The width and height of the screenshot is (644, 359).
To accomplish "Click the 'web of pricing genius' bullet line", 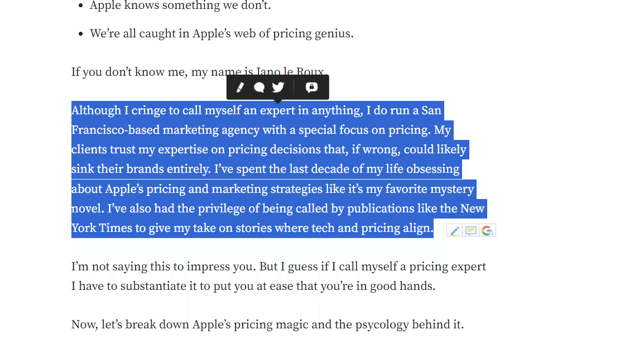I will point(222,33).
